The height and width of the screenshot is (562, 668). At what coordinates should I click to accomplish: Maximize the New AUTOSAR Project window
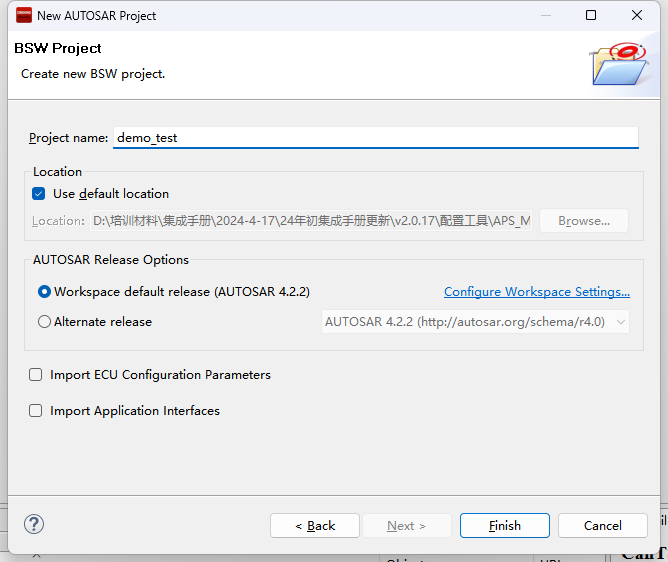[x=591, y=15]
